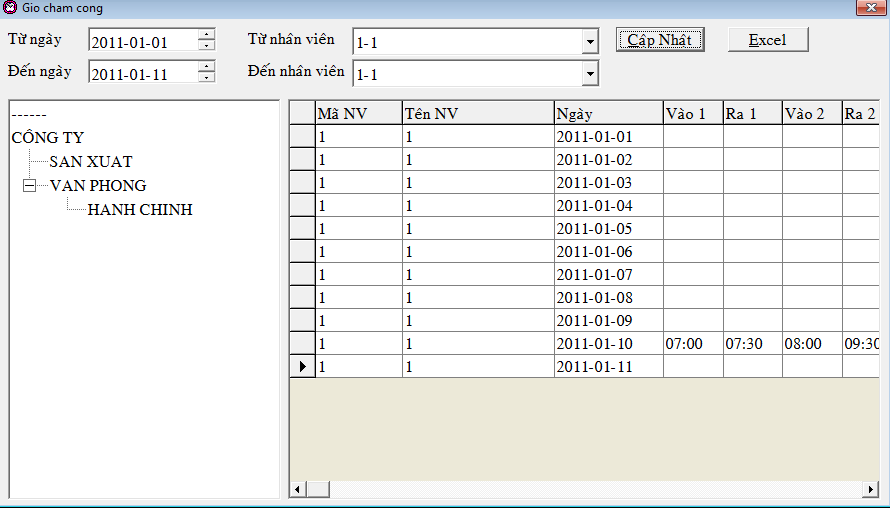Click the Excel export button

click(x=768, y=40)
